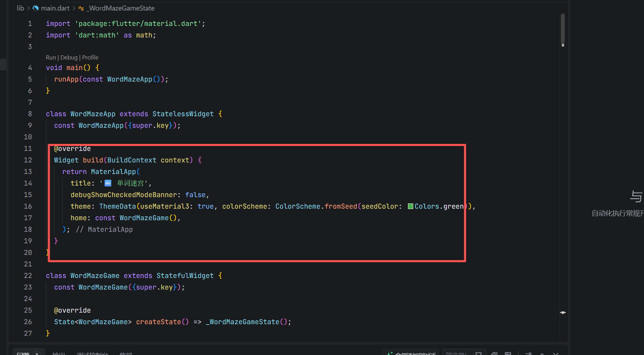Click the runApp call on line 5
Image resolution: width=644 pixels, height=355 pixels.
(66, 79)
